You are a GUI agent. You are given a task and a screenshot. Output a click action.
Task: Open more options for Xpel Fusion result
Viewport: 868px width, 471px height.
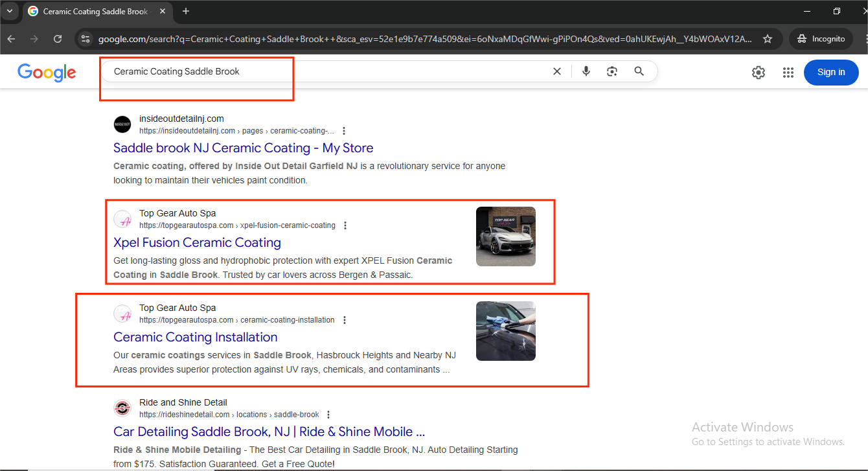[x=345, y=225]
